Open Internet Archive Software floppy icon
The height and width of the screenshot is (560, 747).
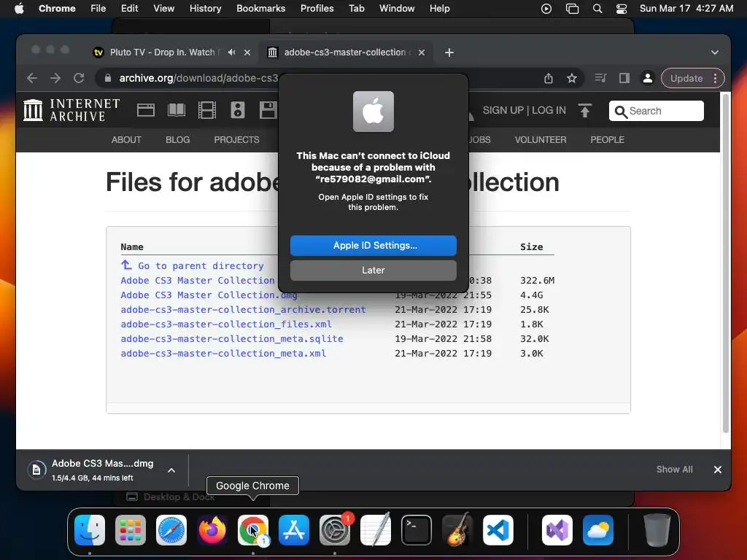point(268,110)
